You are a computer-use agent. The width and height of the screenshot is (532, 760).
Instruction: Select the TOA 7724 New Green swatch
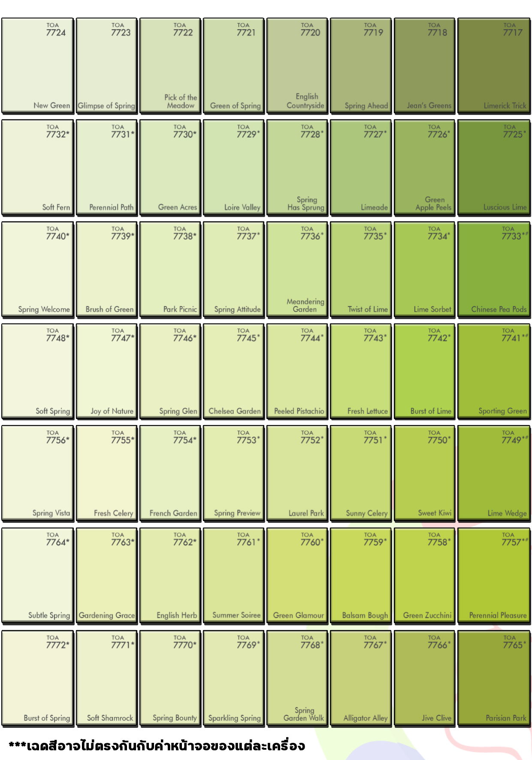click(38, 66)
